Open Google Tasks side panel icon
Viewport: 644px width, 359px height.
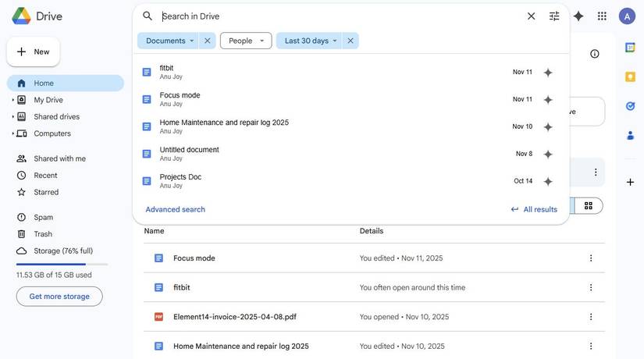[630, 106]
